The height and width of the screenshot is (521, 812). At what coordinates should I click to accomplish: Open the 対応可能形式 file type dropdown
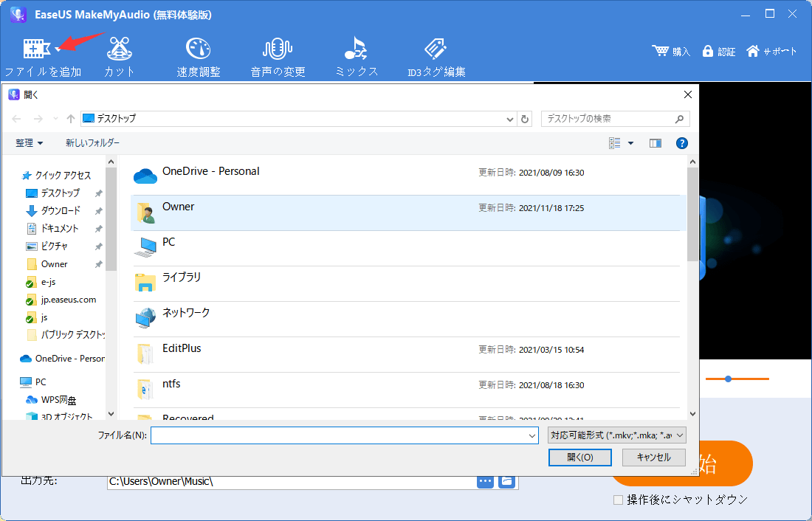[617, 435]
